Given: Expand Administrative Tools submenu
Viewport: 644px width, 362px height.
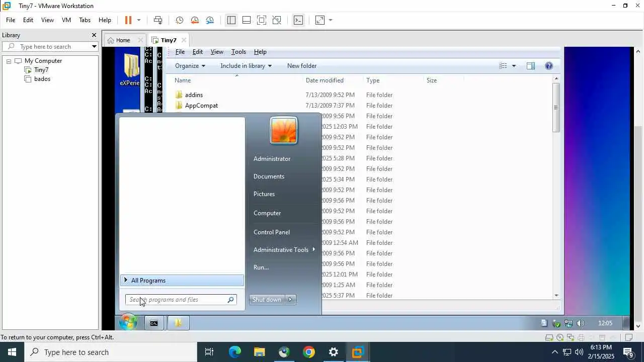Looking at the screenshot, I should tap(284, 250).
